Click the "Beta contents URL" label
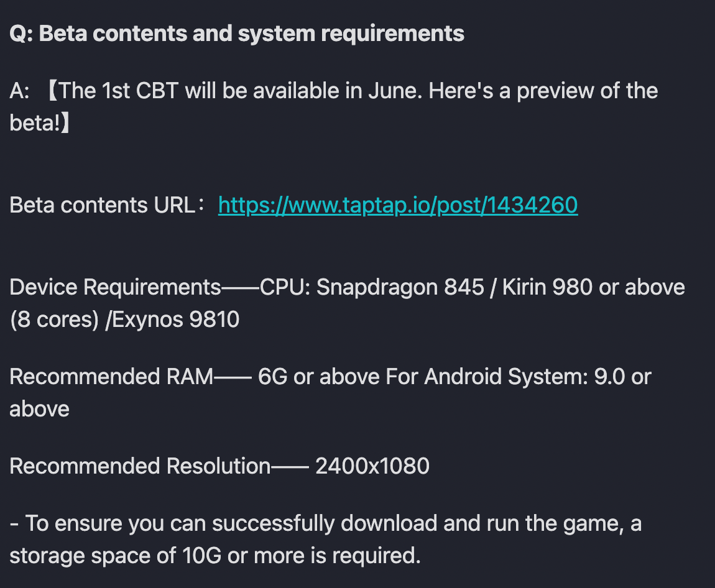This screenshot has width=715, height=588. pos(103,205)
